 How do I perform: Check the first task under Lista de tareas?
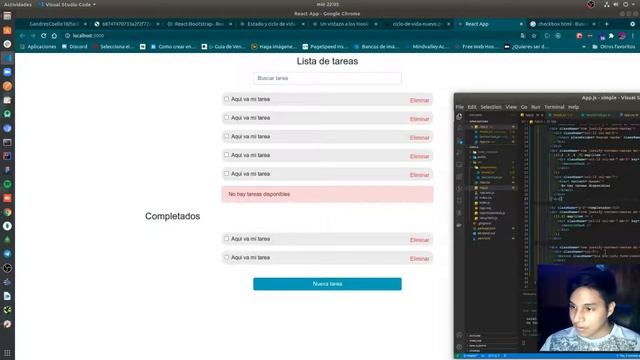click(x=226, y=99)
